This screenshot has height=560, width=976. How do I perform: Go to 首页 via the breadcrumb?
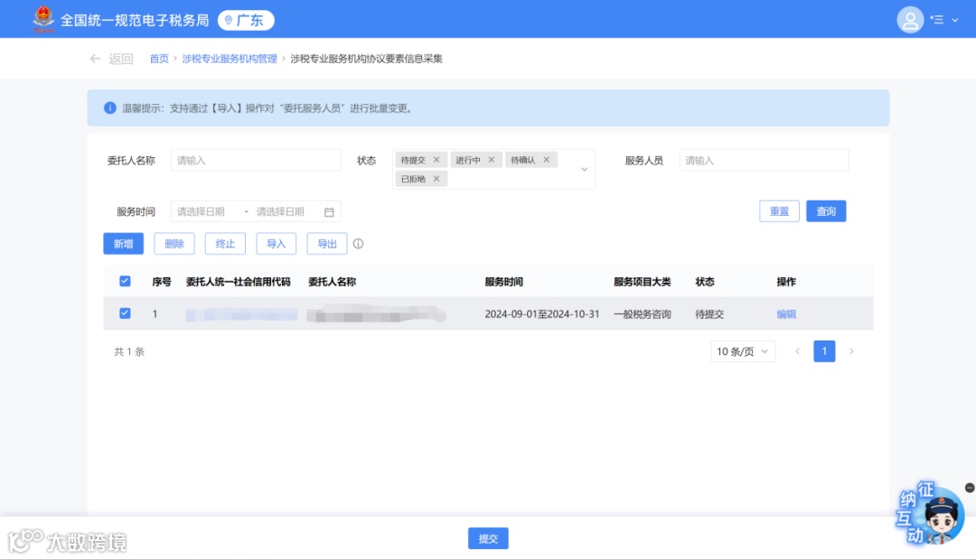click(159, 57)
